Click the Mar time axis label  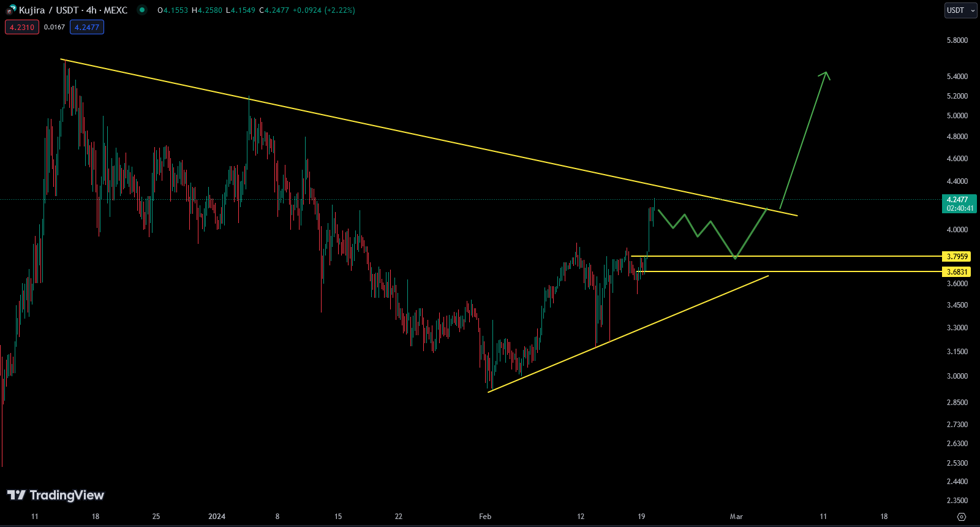point(736,517)
